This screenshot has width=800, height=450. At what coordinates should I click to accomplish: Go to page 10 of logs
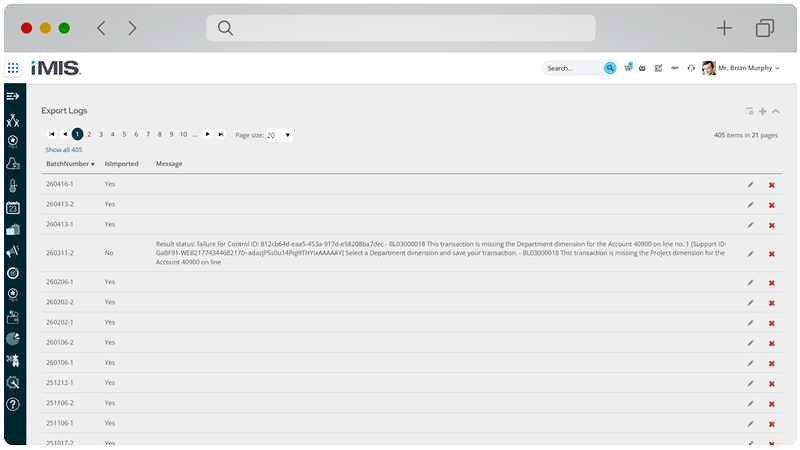183,134
